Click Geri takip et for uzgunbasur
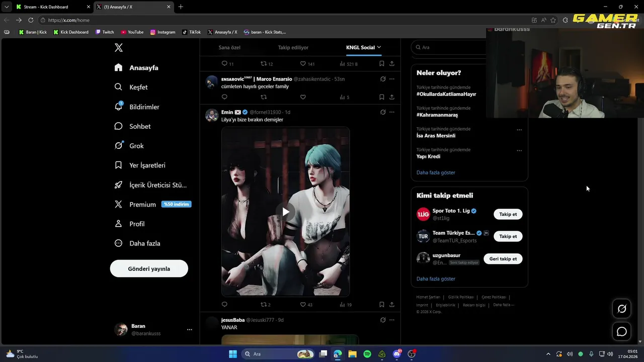644x362 pixels. click(x=503, y=259)
